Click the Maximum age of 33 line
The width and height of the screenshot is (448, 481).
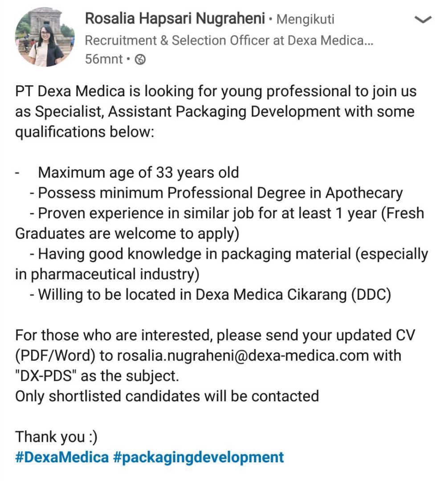[138, 172]
